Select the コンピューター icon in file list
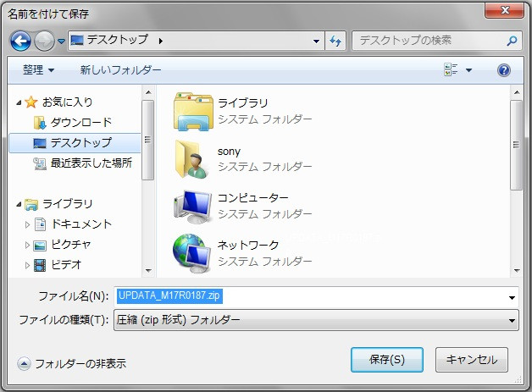Screen dimensions: 532x392 pos(191,205)
